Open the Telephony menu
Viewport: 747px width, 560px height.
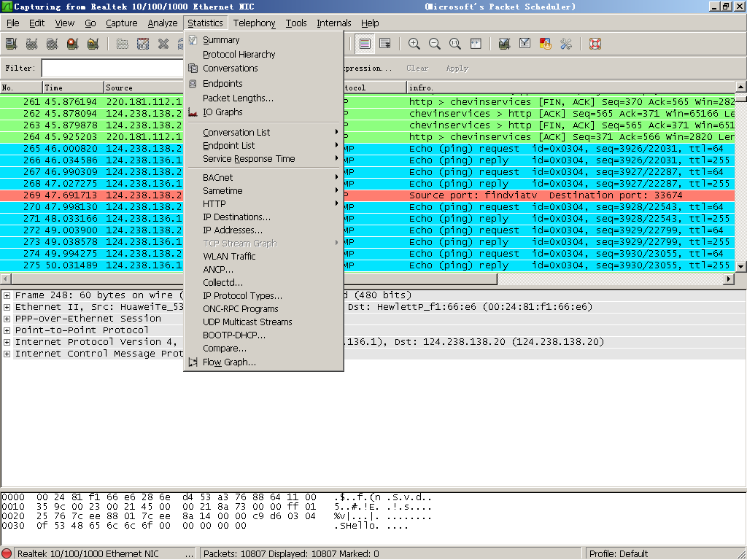click(x=254, y=23)
